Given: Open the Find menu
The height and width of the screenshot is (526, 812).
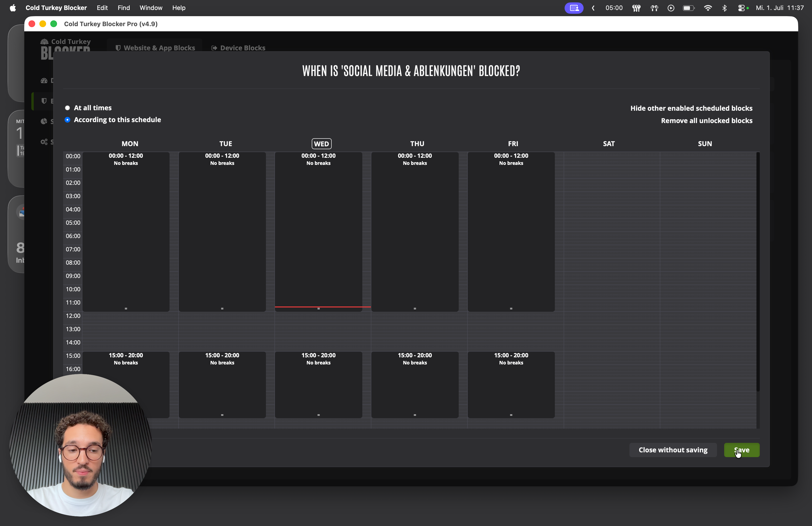Looking at the screenshot, I should (123, 8).
